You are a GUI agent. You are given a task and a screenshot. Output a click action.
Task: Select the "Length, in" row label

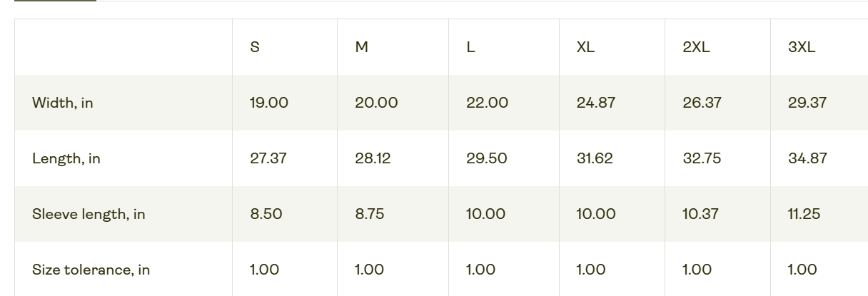pyautogui.click(x=66, y=158)
